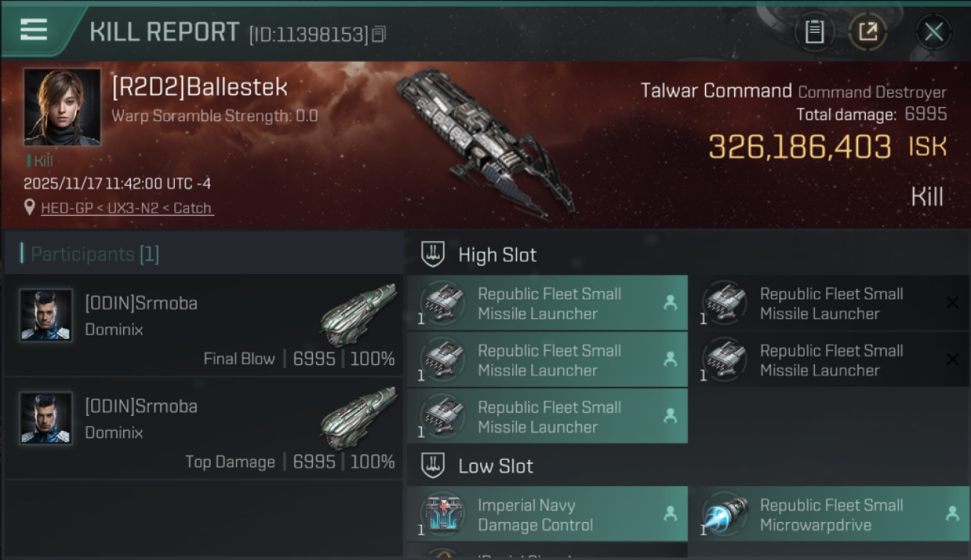Collapse the High Slot section
The image size is (971, 560).
pyautogui.click(x=434, y=255)
